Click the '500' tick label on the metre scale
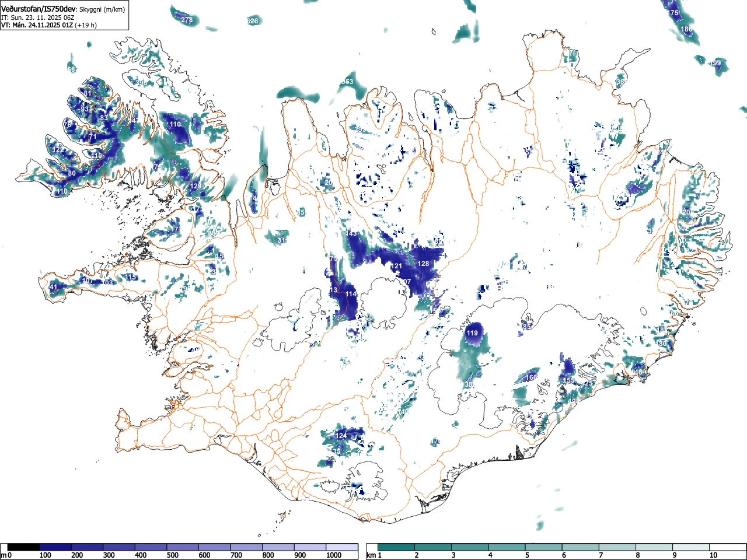The width and height of the screenshot is (747, 560). (172, 555)
